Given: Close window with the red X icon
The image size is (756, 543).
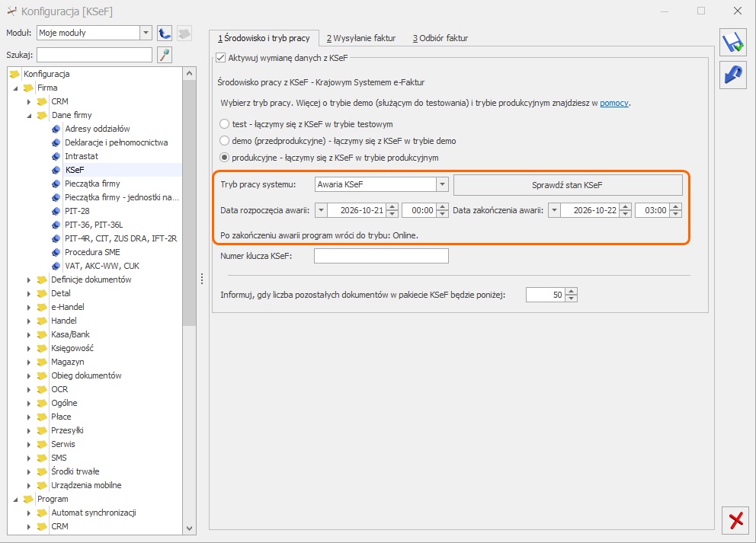Looking at the screenshot, I should click(x=735, y=520).
